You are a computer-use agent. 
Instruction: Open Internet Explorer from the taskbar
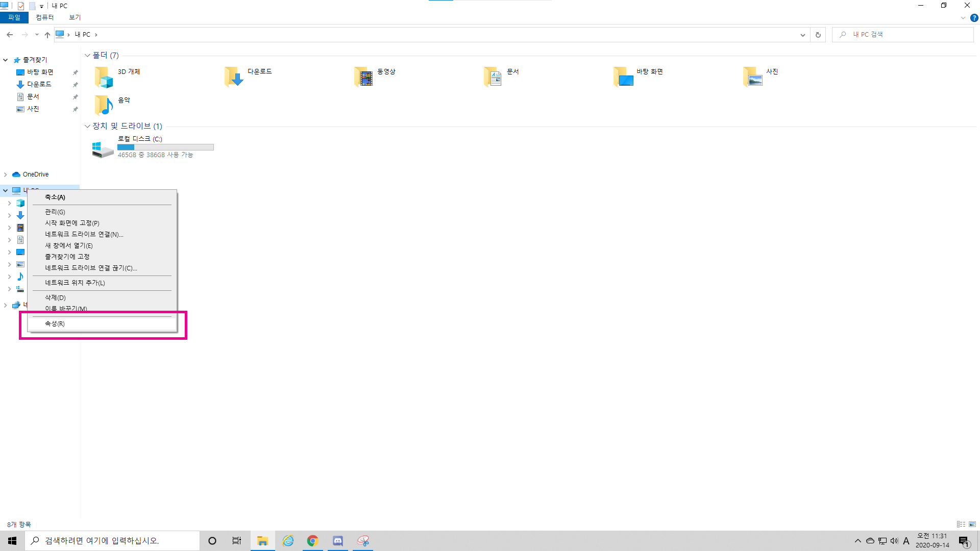pos(288,541)
